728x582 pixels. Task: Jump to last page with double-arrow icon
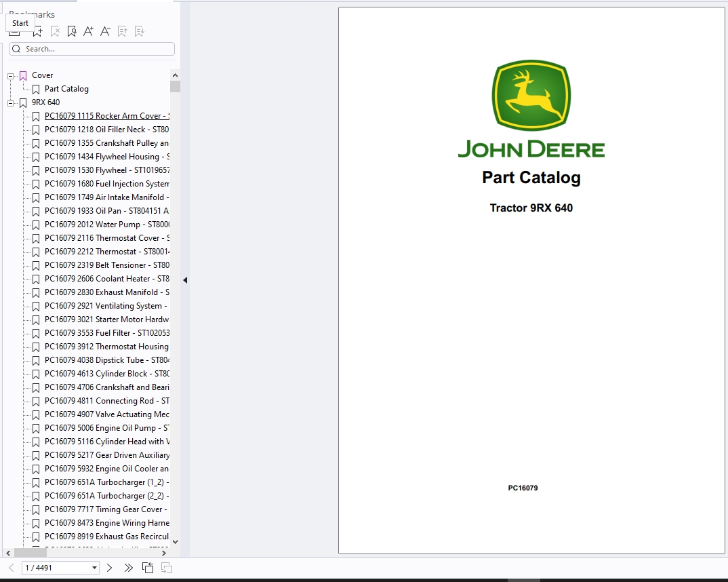click(129, 568)
